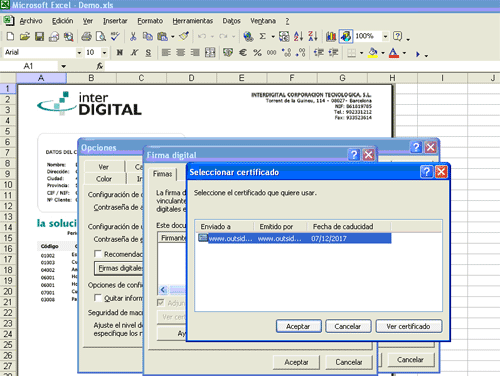Click the Copy icon

pos(148,36)
